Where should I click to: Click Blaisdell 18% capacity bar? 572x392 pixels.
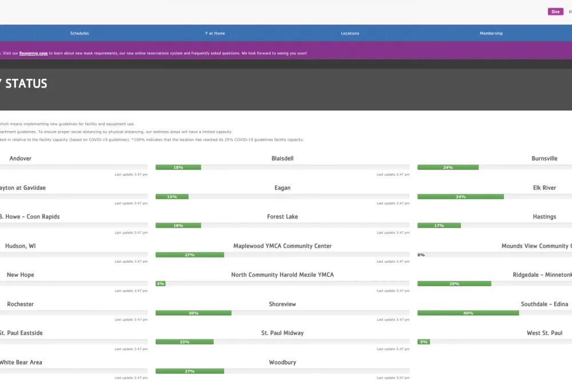[x=178, y=168]
